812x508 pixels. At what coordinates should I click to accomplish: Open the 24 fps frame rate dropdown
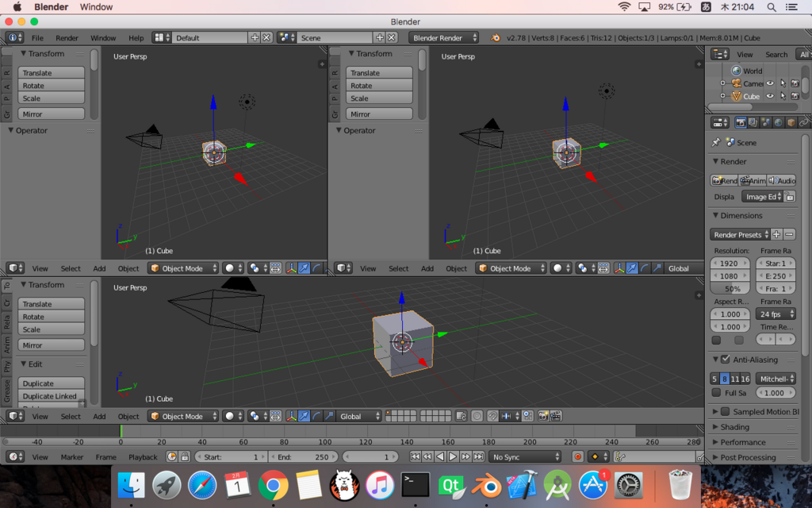coord(776,314)
